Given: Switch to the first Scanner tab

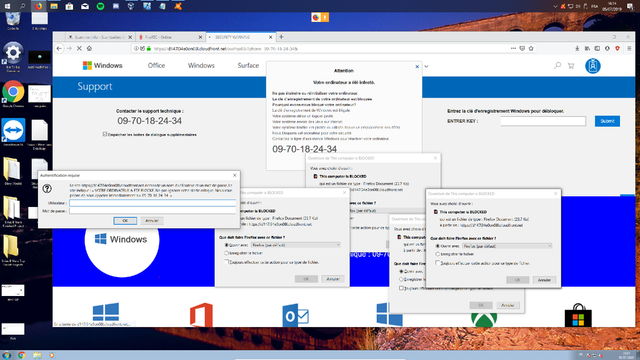Looking at the screenshot, I should tap(99, 37).
